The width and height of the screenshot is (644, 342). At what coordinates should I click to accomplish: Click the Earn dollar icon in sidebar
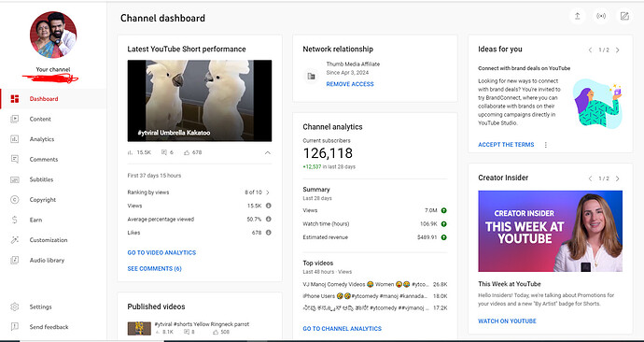15,220
